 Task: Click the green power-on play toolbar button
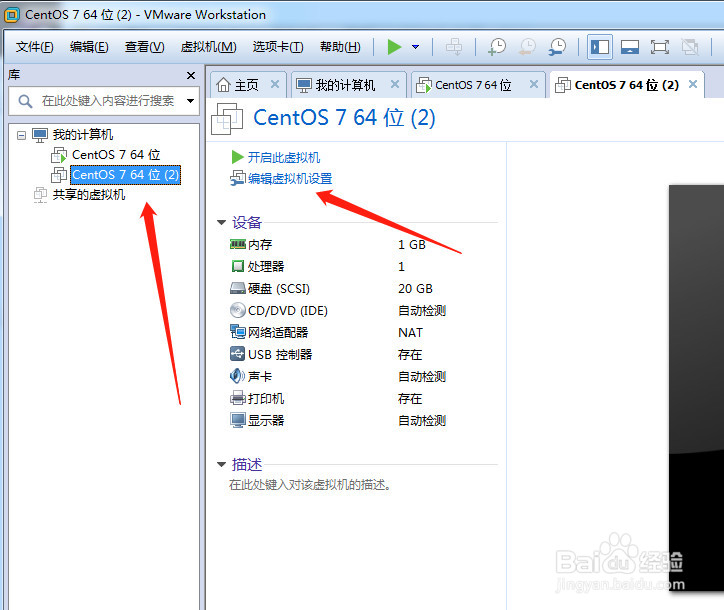point(394,47)
